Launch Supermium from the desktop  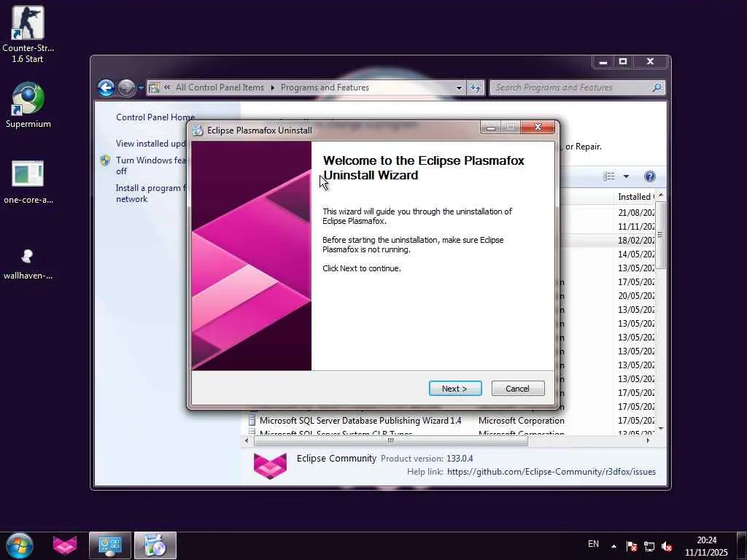click(x=28, y=105)
